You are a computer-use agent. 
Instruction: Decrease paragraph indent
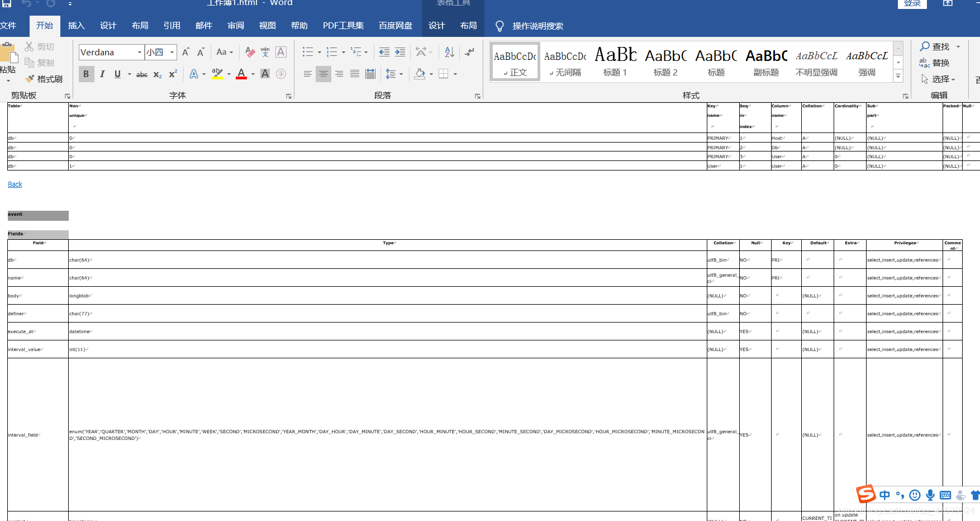(x=384, y=52)
